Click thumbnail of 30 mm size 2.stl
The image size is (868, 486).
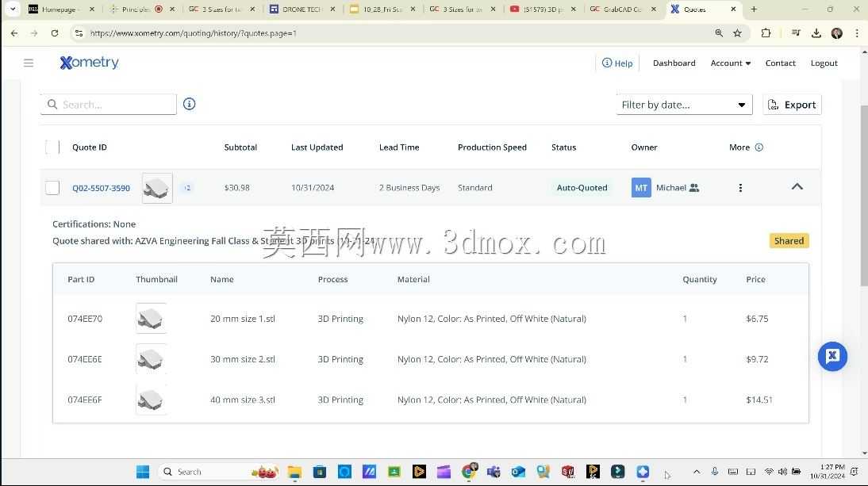coord(151,359)
